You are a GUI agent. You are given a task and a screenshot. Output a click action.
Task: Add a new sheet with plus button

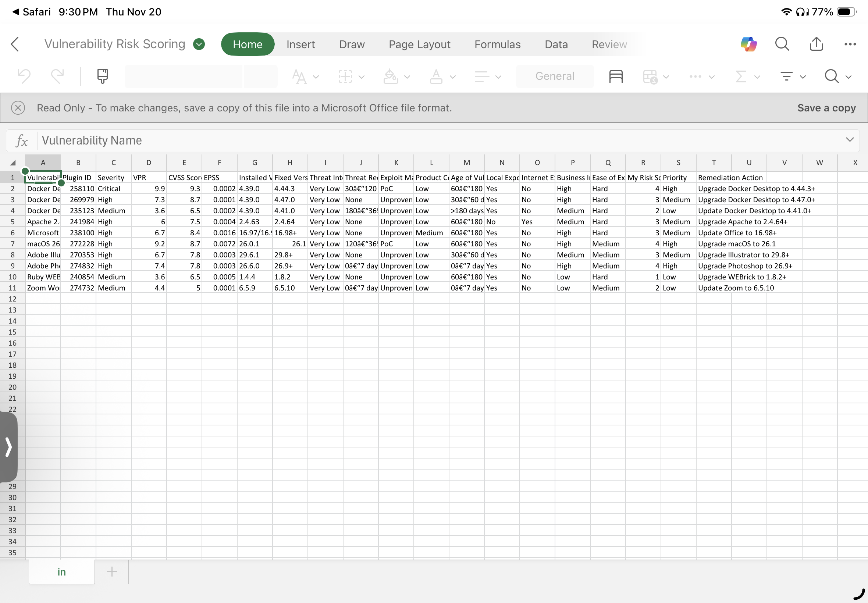pyautogui.click(x=112, y=571)
